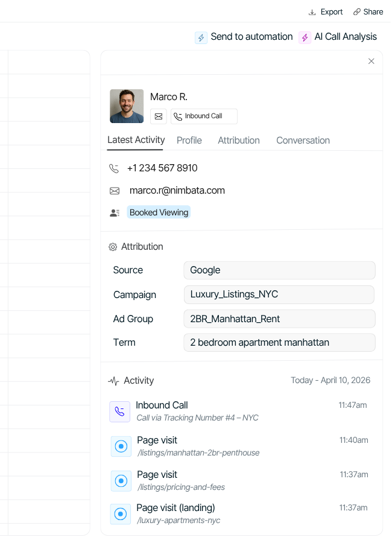Click the 11:40am timestamp
This screenshot has width=392, height=543.
point(353,440)
